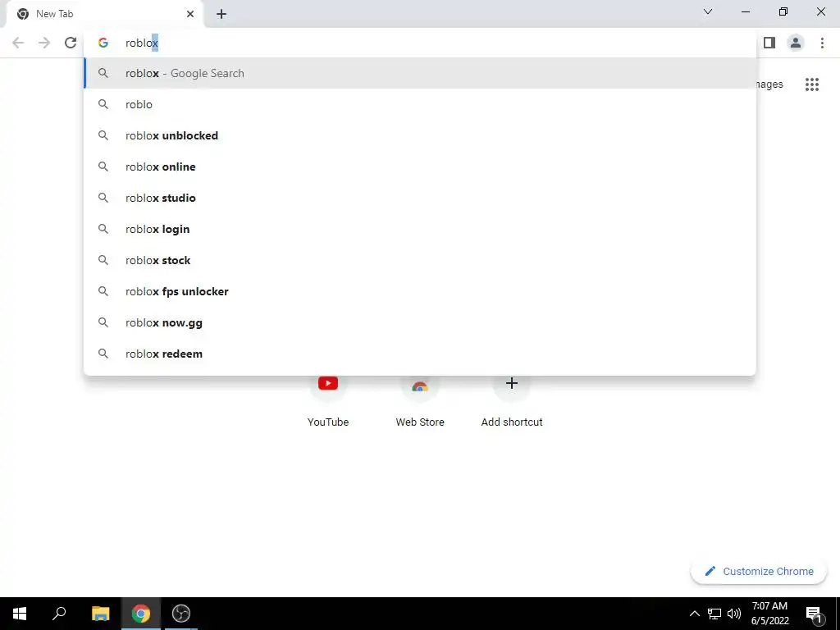Click the Add shortcut button

click(x=512, y=400)
